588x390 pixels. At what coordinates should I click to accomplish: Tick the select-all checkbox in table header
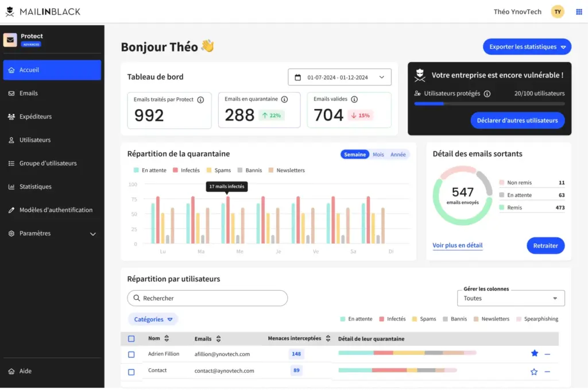tap(131, 339)
